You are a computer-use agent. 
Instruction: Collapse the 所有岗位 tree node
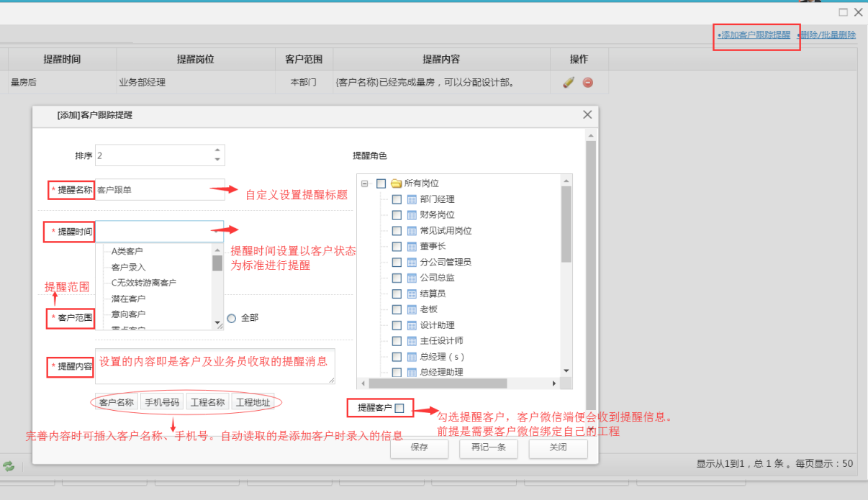pos(365,183)
